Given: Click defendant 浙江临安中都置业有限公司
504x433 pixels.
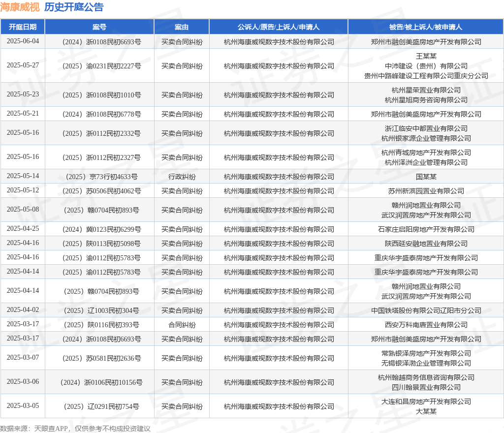Looking at the screenshot, I should pos(426,128).
